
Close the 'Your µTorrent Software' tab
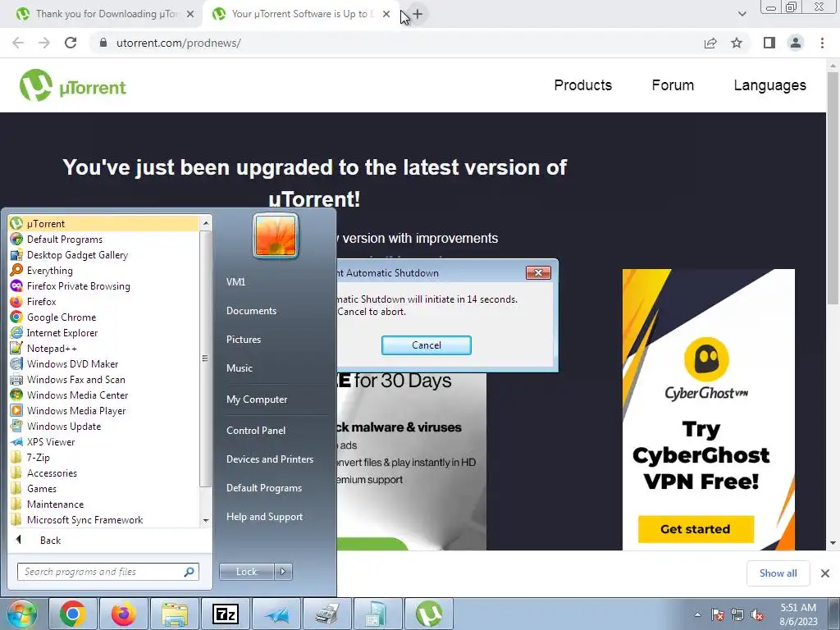click(386, 15)
